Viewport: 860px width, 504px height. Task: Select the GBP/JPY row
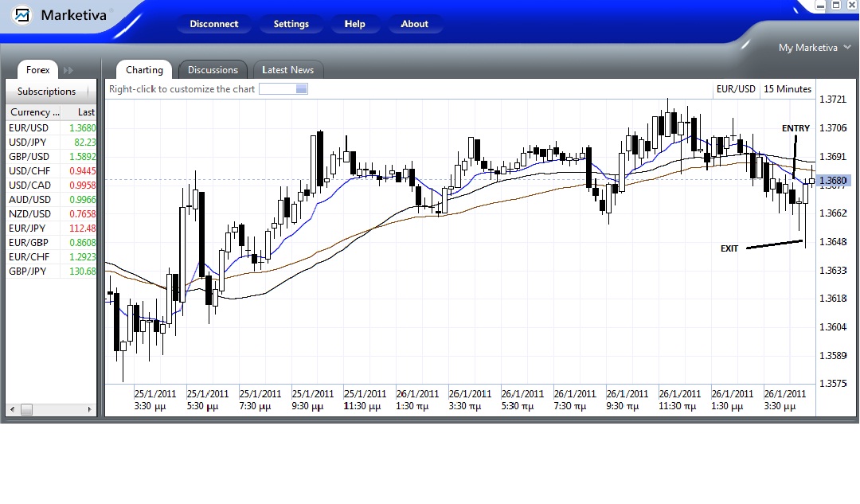click(52, 271)
